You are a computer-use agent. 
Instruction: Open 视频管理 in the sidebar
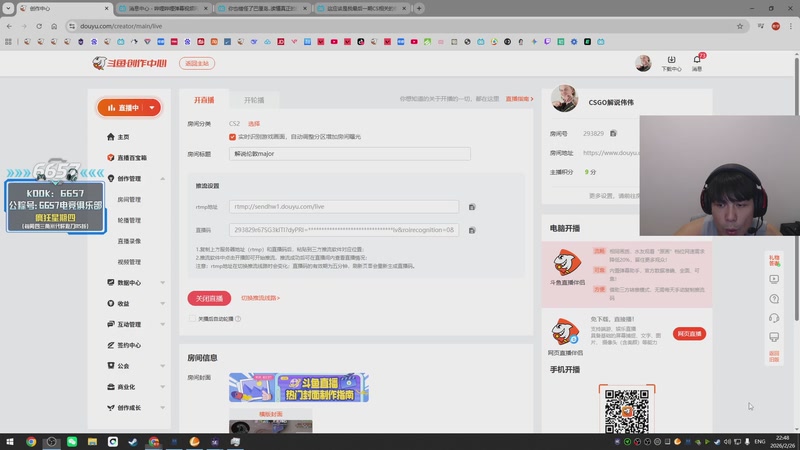tap(129, 262)
